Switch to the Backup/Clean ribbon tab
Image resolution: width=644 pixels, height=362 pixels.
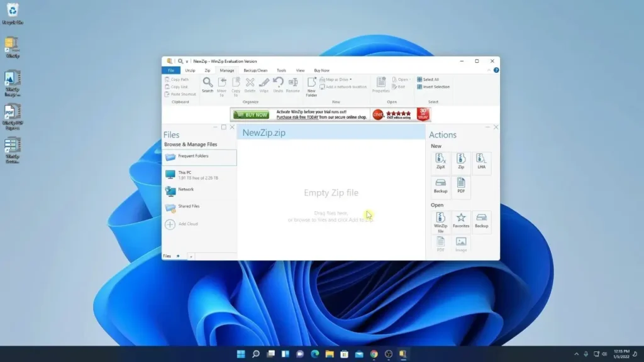coord(255,70)
